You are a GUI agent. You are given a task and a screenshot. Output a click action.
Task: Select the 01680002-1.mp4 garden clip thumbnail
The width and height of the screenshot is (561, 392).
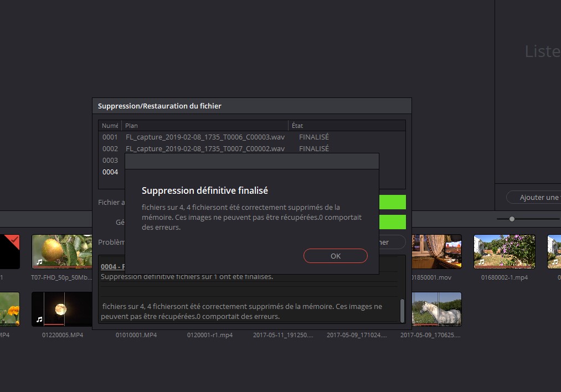504,251
